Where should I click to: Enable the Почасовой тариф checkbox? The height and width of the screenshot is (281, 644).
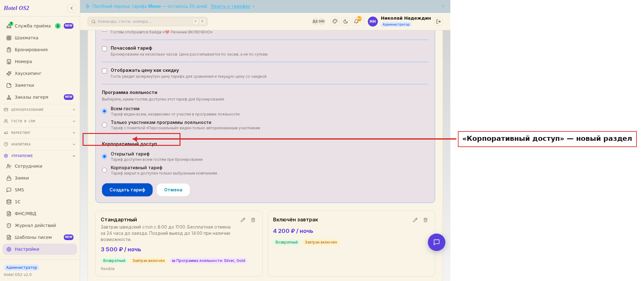click(104, 49)
